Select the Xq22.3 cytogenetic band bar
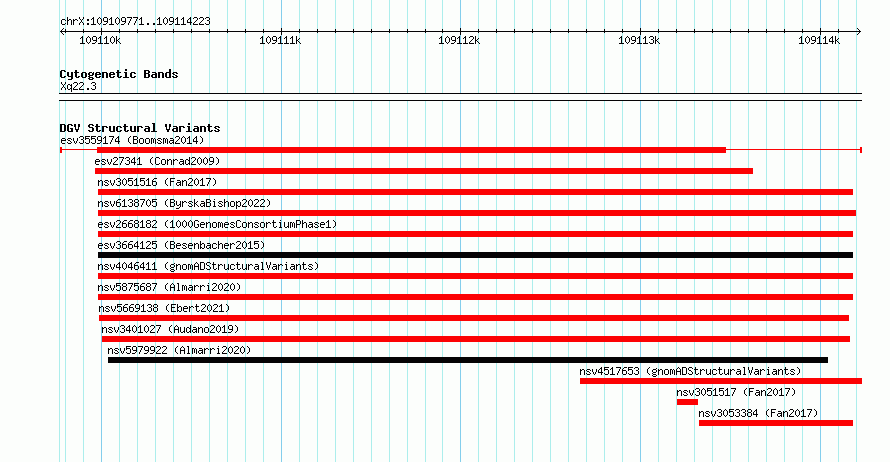The height and width of the screenshot is (462, 890). [460, 97]
